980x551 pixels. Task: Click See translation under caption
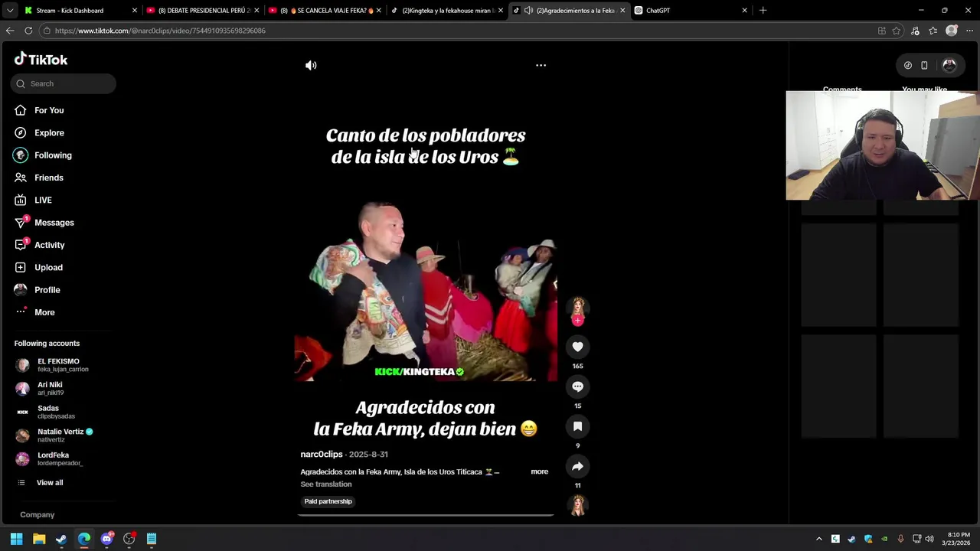tap(326, 484)
